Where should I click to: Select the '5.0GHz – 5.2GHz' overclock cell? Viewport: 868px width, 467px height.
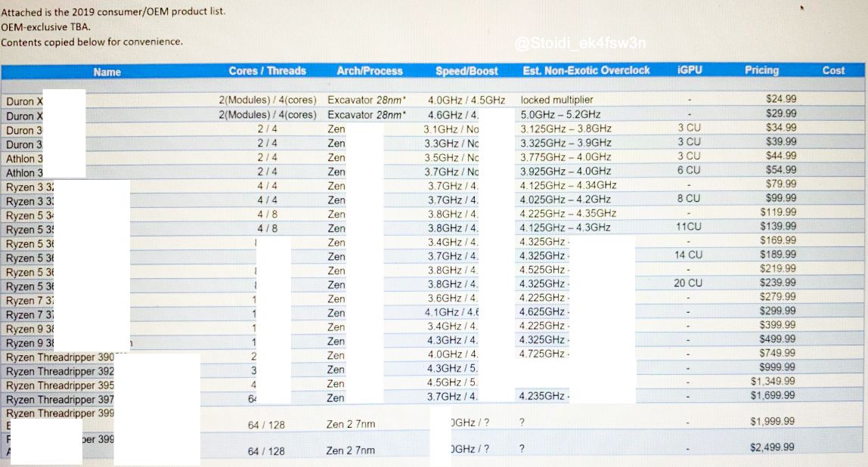tap(560, 114)
